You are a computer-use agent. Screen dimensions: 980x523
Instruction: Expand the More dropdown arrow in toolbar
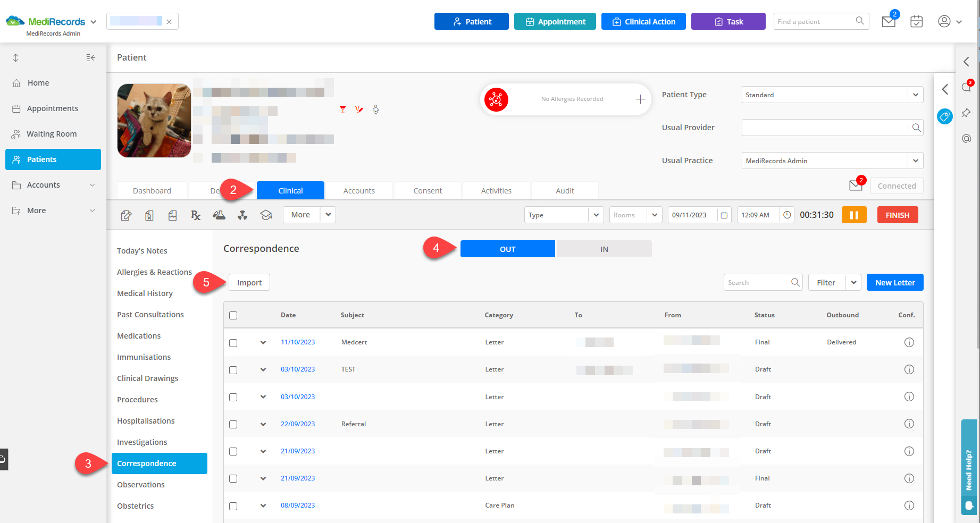click(x=328, y=215)
